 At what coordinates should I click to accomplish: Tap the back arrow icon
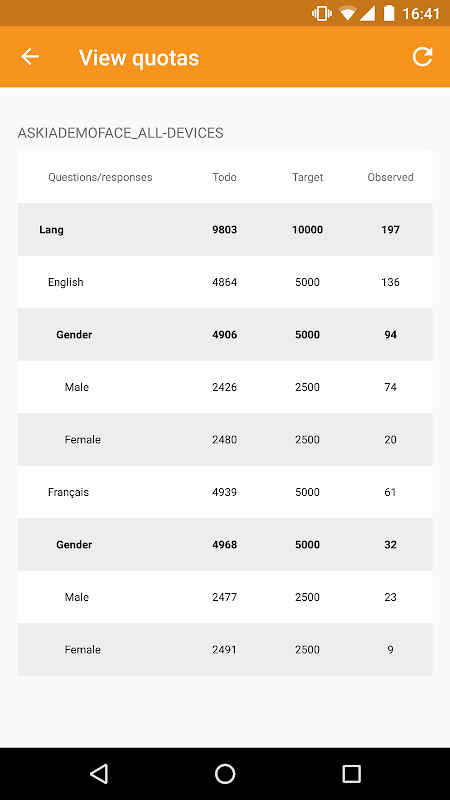pos(30,57)
